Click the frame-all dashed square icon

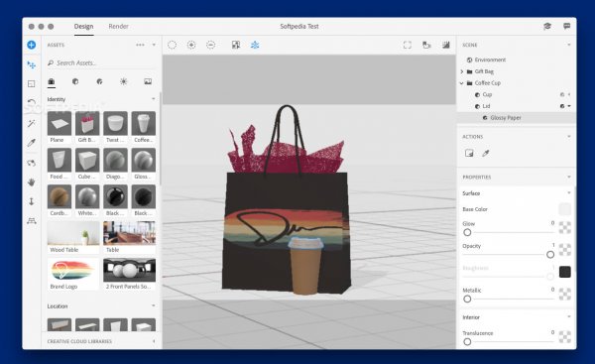pos(408,45)
